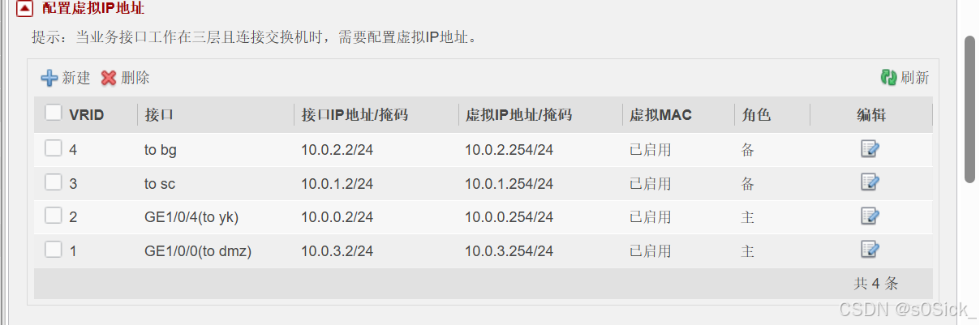This screenshot has width=980, height=325.
Task: Tick the checkbox for VRID 2
Action: point(53,216)
